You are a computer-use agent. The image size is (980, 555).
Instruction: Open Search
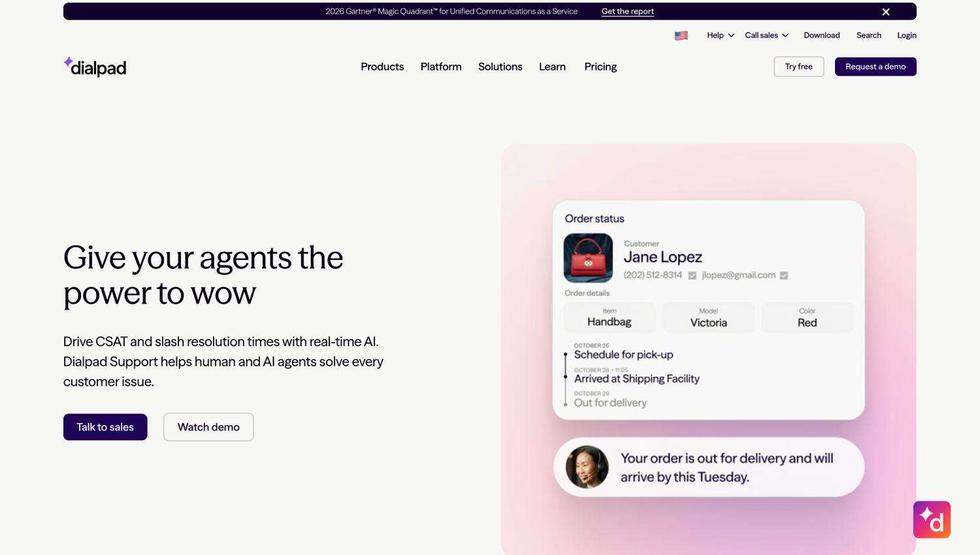[x=869, y=35]
